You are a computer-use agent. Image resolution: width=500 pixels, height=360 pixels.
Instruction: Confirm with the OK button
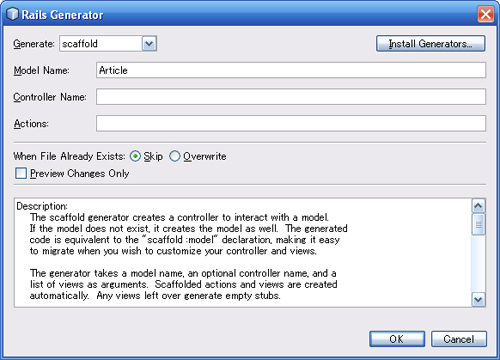[397, 339]
